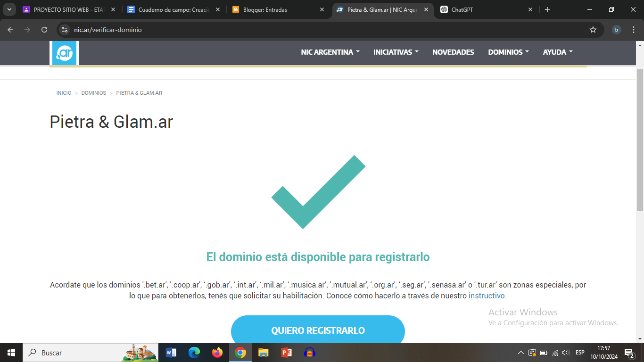Close the Blogger: Entradas tab
The image size is (644, 362).
pos(322,9)
